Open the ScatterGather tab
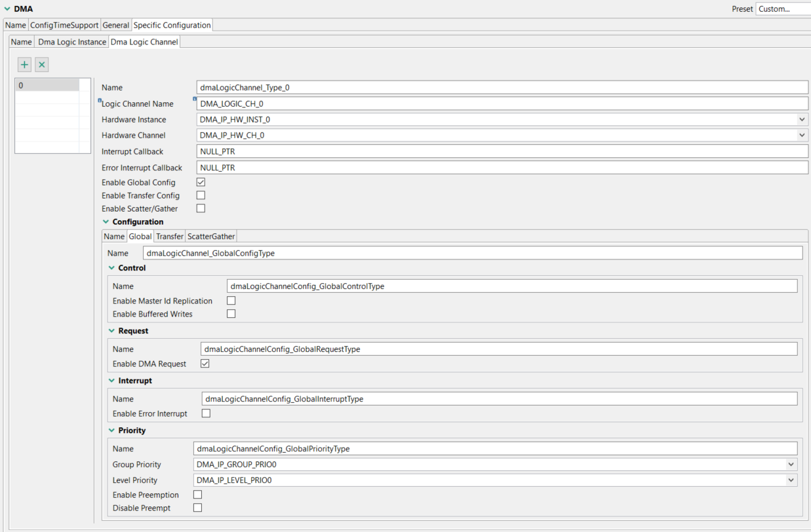 pyautogui.click(x=211, y=237)
